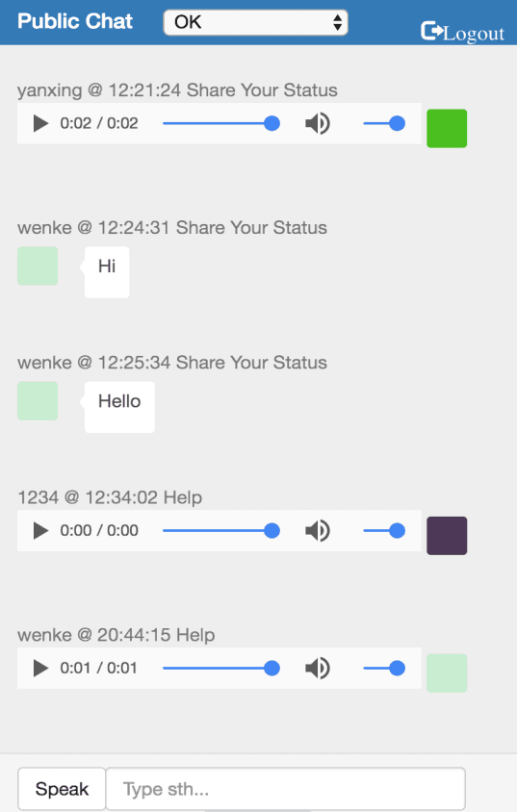Click the Speak button
The height and width of the screenshot is (812, 517).
(x=62, y=789)
